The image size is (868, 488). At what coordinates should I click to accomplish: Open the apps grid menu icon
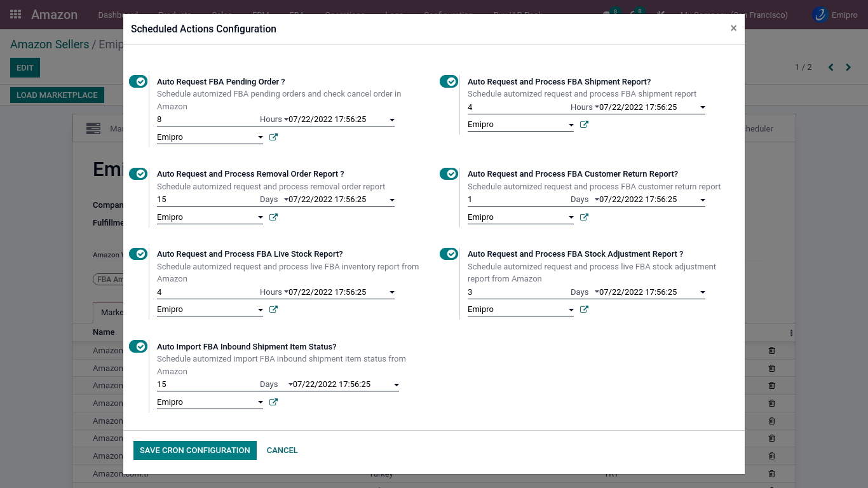point(16,15)
